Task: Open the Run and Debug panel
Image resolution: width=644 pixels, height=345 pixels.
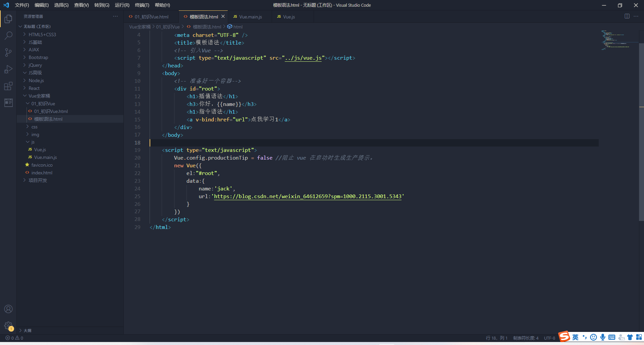Action: pos(8,69)
